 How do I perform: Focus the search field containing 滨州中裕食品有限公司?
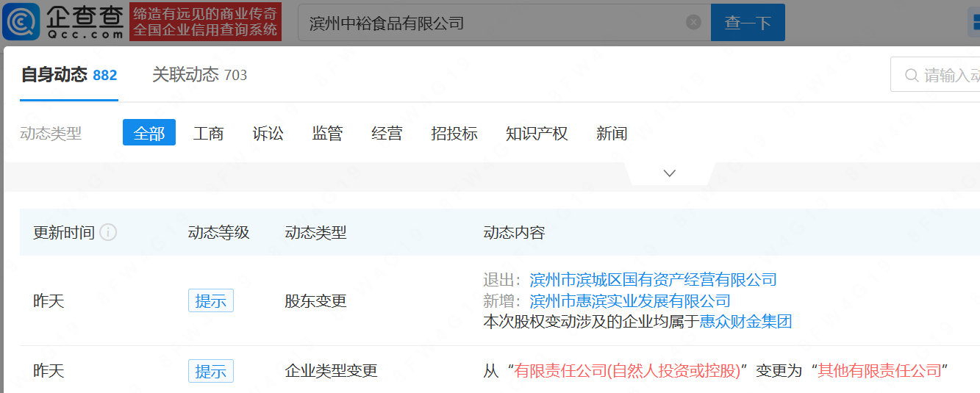tap(504, 22)
